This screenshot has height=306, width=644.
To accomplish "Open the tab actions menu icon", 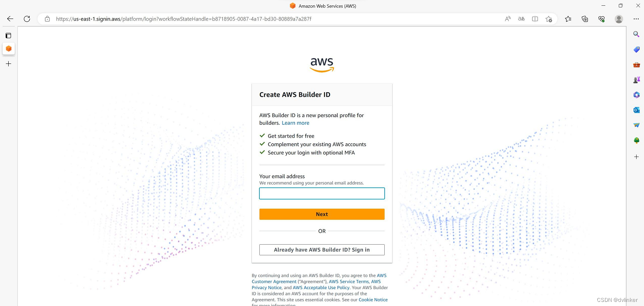I will [x=8, y=36].
